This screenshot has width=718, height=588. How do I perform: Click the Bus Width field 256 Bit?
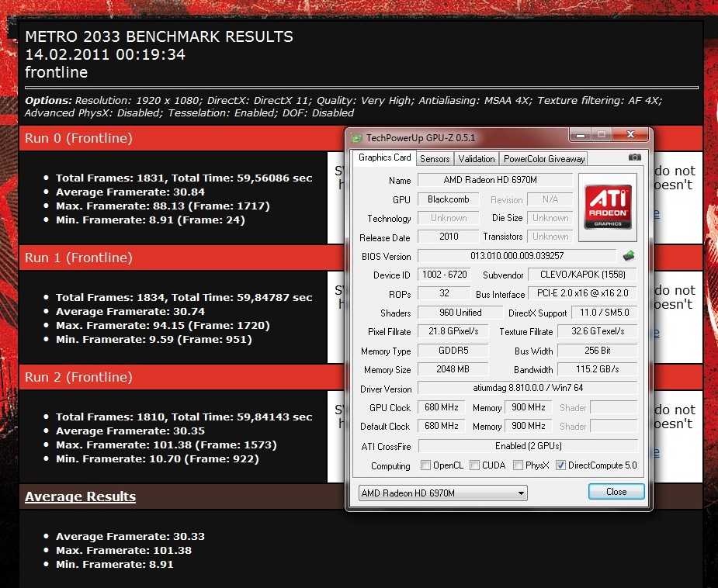tap(597, 351)
